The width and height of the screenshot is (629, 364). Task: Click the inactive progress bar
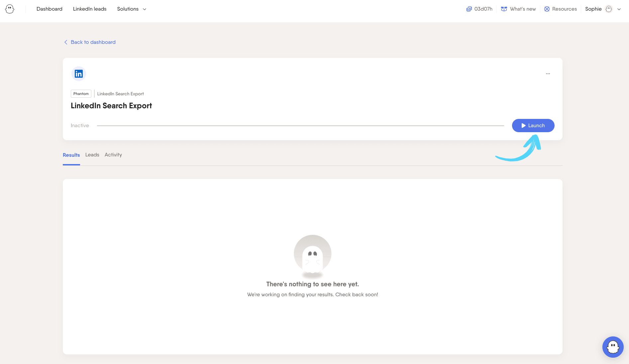tap(300, 126)
